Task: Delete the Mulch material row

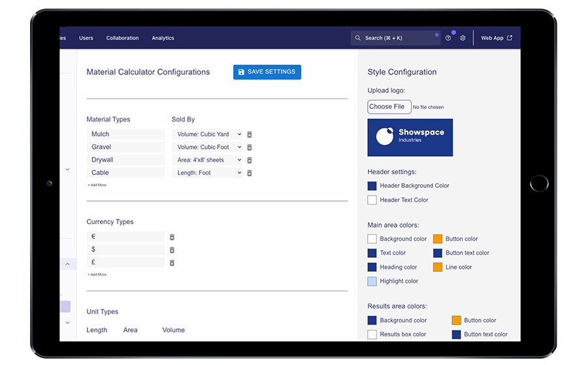Action: point(250,135)
